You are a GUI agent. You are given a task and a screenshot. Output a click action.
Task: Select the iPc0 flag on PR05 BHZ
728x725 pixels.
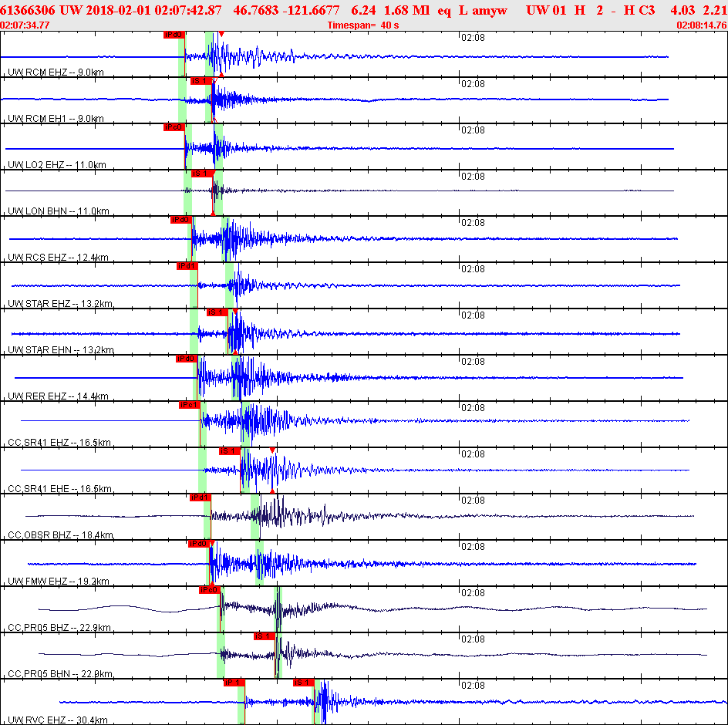pyautogui.click(x=209, y=590)
